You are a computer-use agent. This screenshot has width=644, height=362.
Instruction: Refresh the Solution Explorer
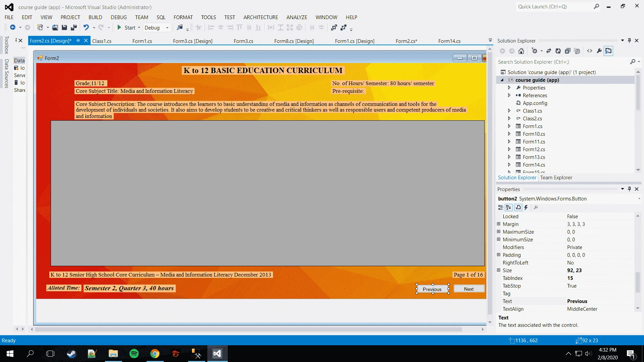(x=558, y=51)
